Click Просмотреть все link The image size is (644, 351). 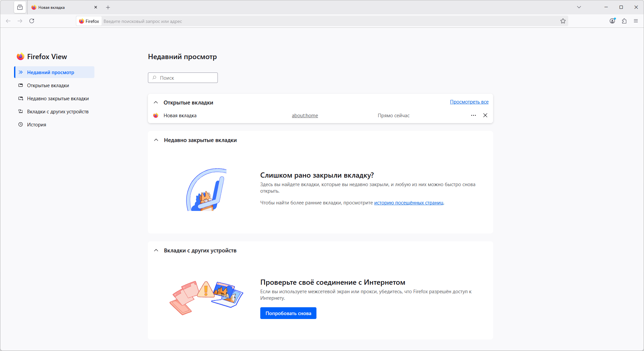pyautogui.click(x=469, y=102)
